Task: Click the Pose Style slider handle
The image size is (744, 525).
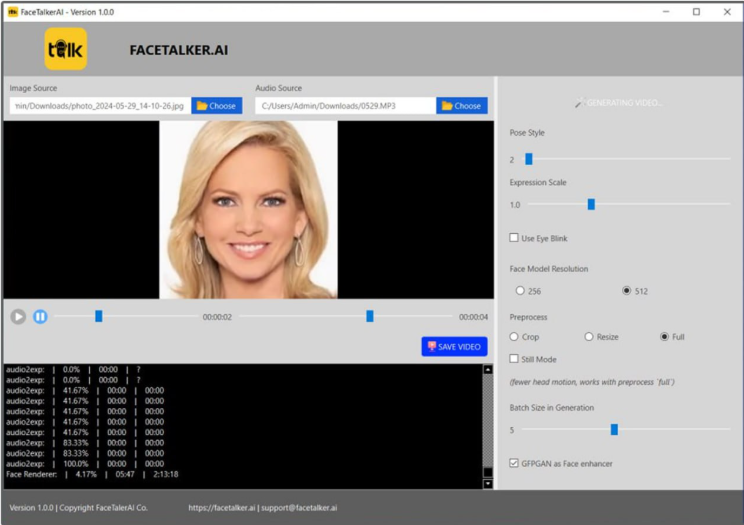Action: coord(529,159)
